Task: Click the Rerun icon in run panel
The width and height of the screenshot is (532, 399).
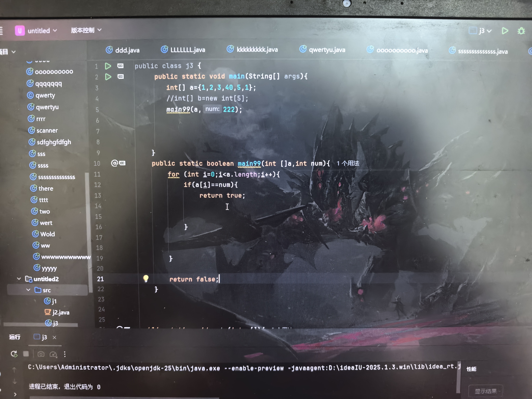Action: click(14, 354)
